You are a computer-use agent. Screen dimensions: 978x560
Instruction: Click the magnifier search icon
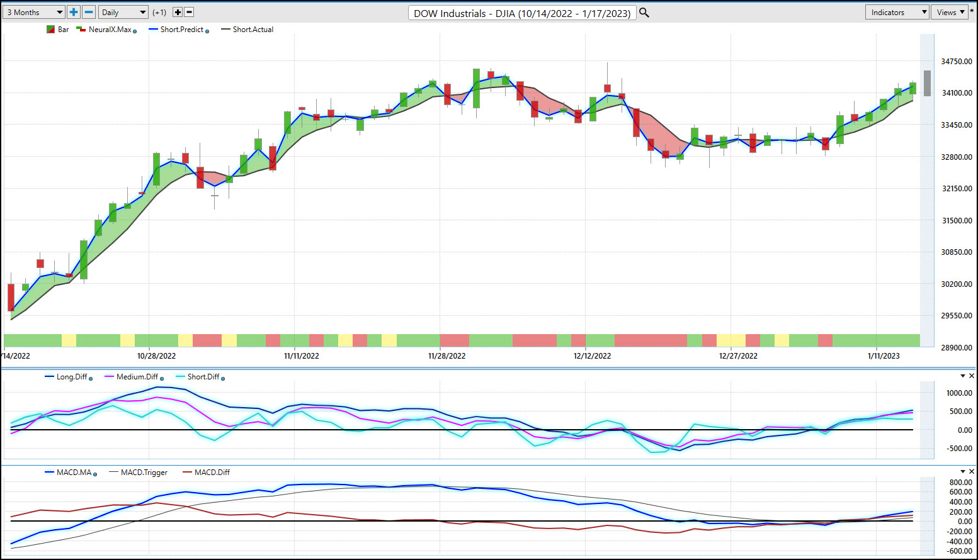point(644,13)
